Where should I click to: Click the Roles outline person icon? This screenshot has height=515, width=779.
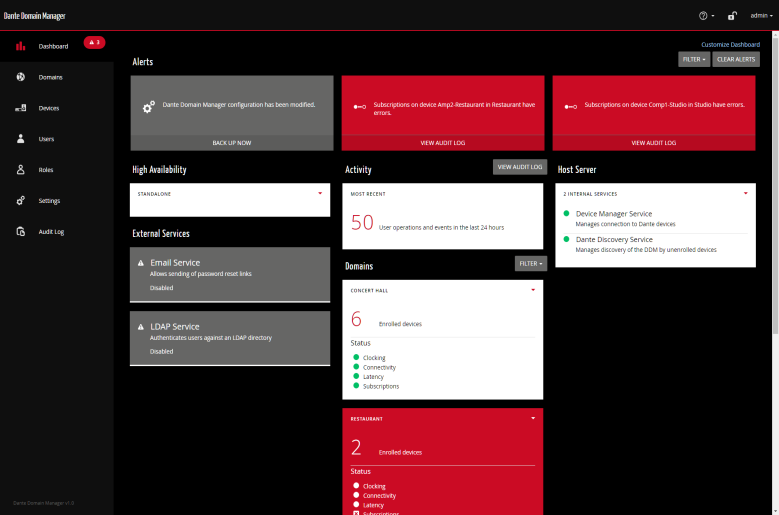pyautogui.click(x=20, y=169)
